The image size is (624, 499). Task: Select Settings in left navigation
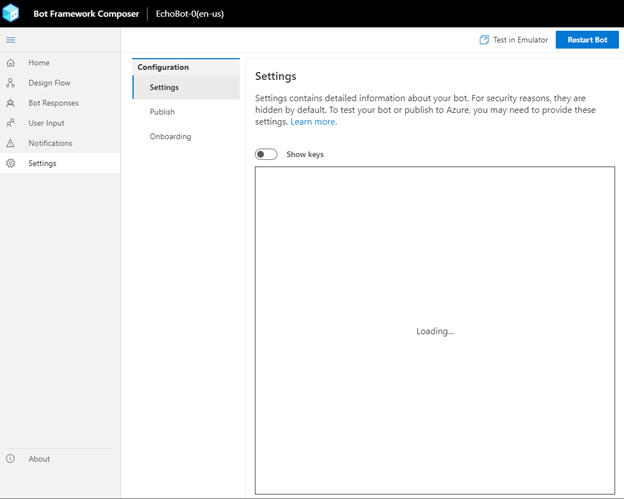point(60,163)
